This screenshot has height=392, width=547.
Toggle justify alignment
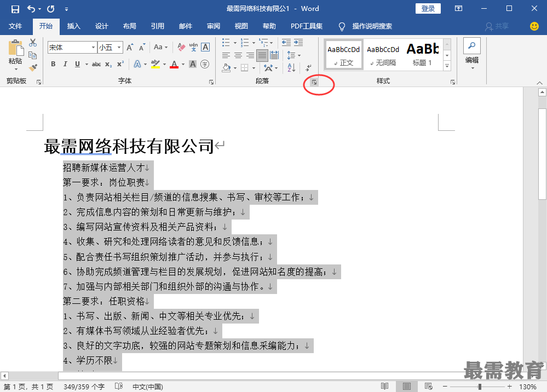(262, 55)
